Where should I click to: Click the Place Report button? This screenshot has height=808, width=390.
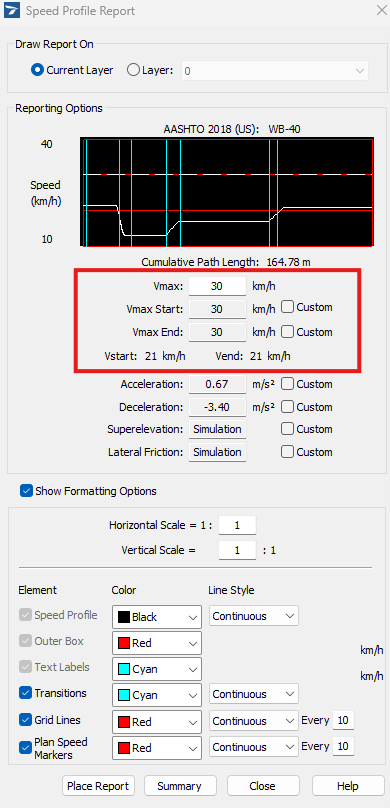[x=98, y=786]
